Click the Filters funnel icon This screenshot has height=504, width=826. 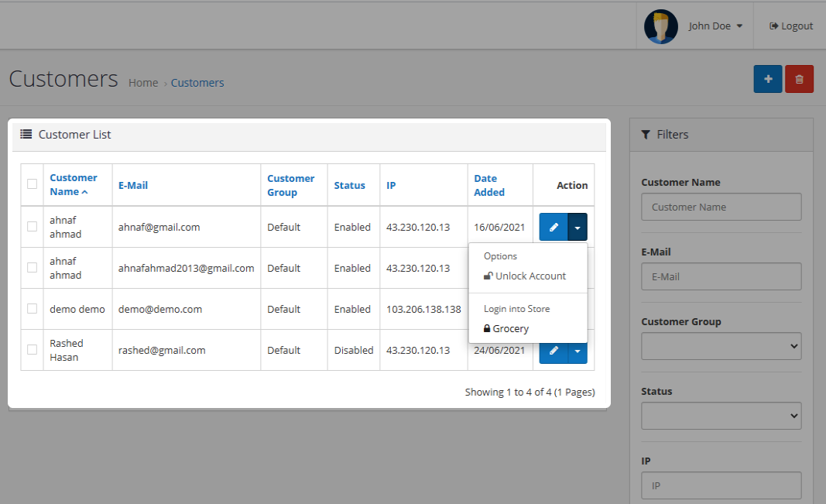click(x=646, y=134)
